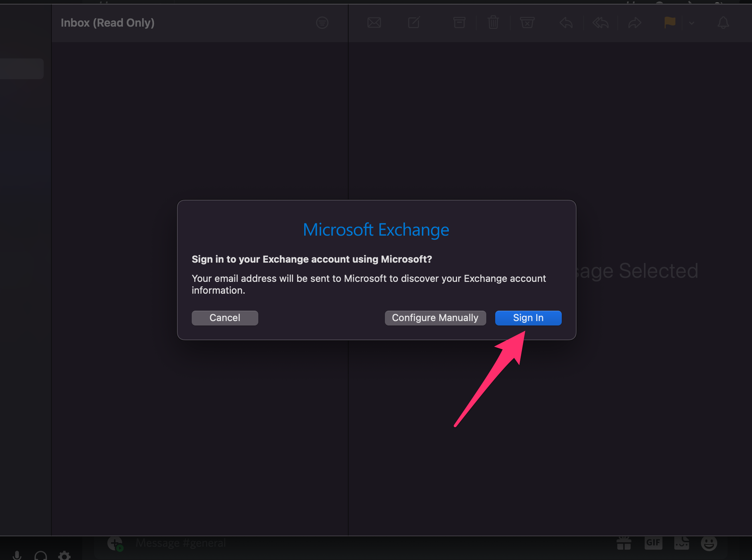The width and height of the screenshot is (752, 560).
Task: Open the mail filter icon beside Inbox
Action: 322,23
